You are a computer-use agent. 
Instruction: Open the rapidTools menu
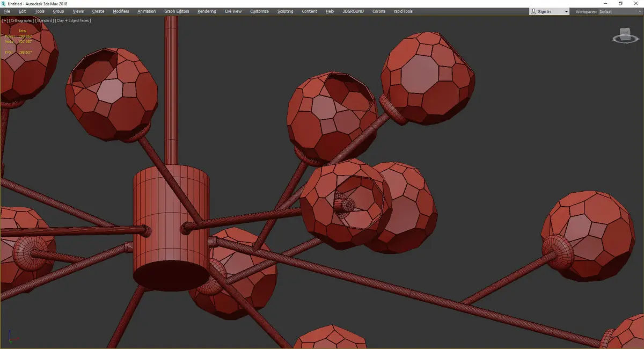pyautogui.click(x=403, y=11)
